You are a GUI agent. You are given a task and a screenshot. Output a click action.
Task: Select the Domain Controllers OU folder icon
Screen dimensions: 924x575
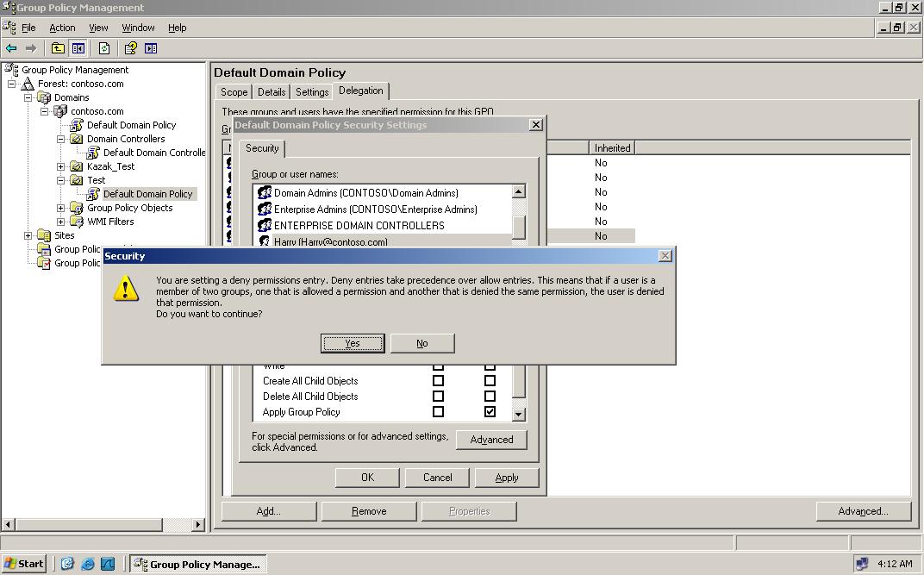(x=77, y=139)
